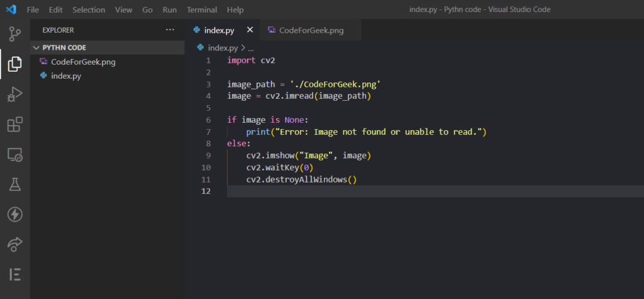Viewport: 644px width, 299px height.
Task: Open the Go menu
Action: tap(147, 10)
